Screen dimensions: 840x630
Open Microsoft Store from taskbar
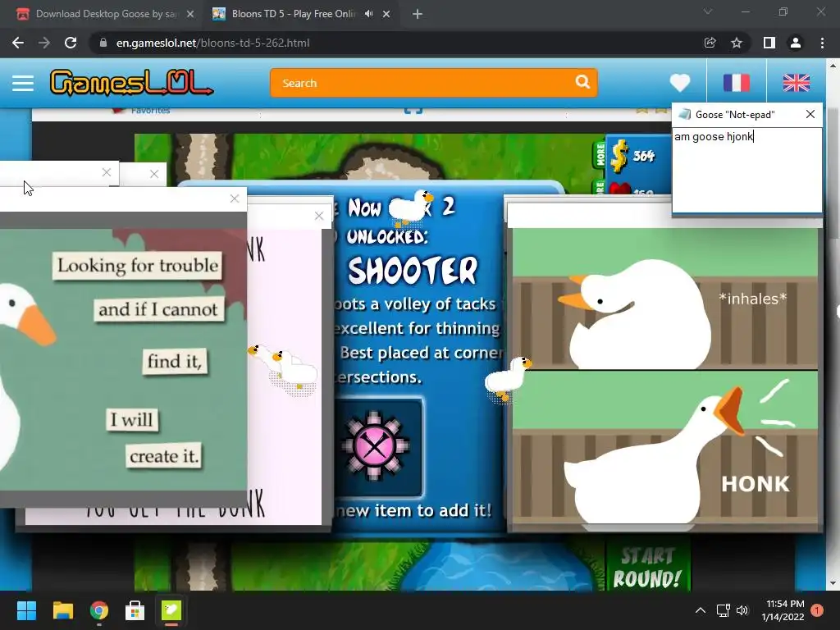(135, 610)
